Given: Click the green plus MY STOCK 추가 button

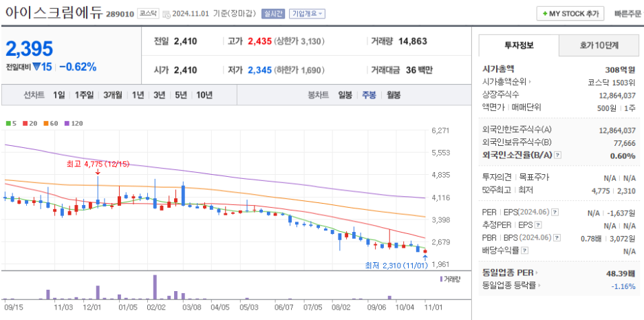Looking at the screenshot, I should coord(570,14).
